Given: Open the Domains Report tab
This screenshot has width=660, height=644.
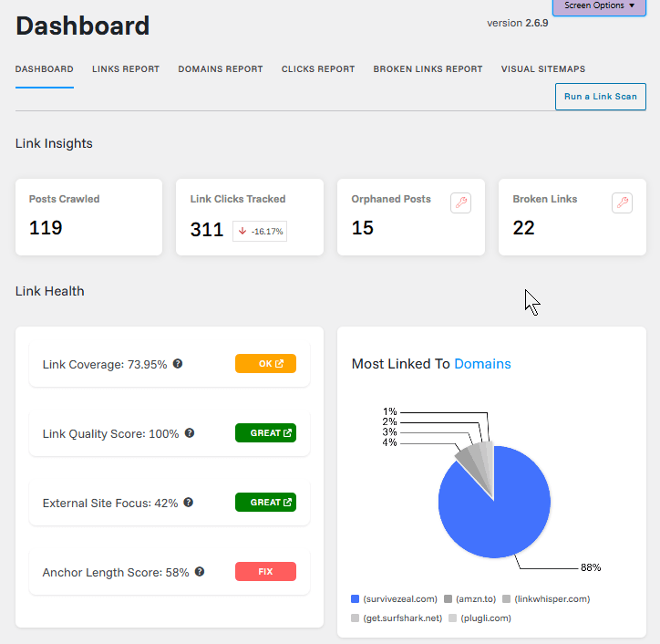Looking at the screenshot, I should tap(220, 69).
